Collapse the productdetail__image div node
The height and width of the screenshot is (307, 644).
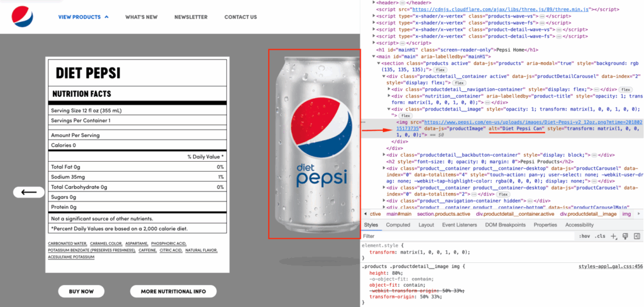[389, 109]
